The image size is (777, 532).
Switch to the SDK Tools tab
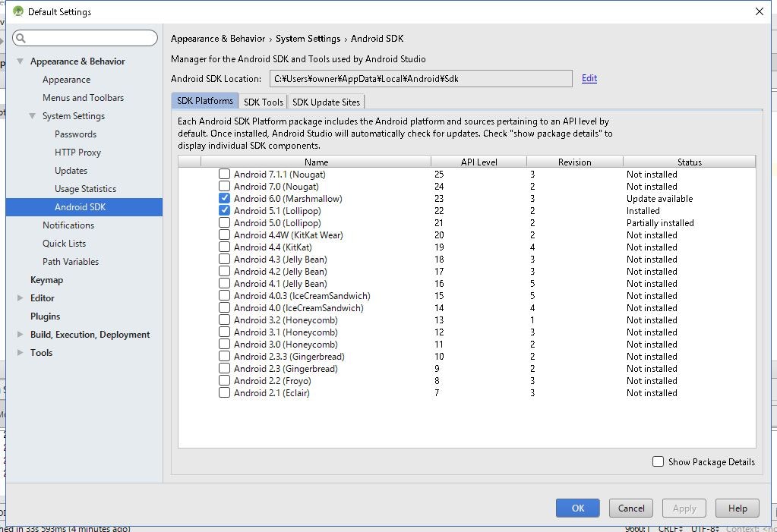263,102
